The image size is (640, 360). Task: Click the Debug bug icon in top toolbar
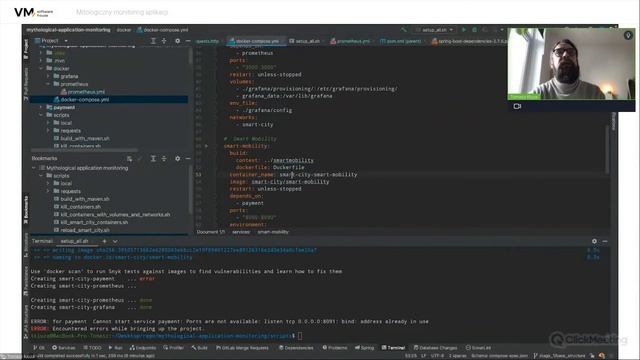click(x=474, y=30)
